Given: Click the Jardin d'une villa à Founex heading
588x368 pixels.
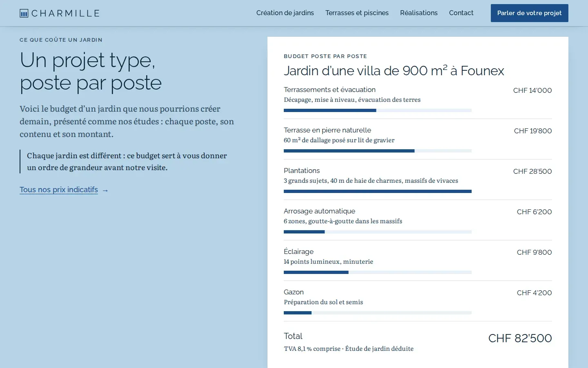Looking at the screenshot, I should click(394, 71).
